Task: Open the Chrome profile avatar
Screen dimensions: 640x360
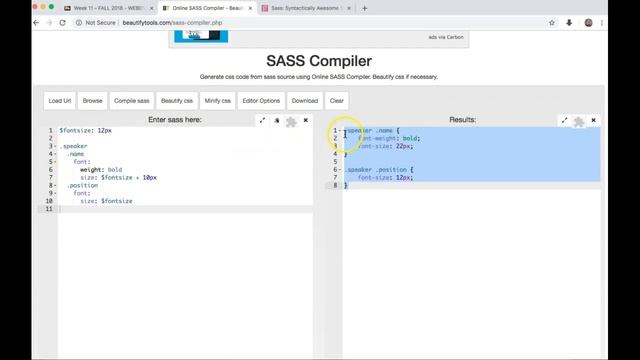Action: click(x=588, y=23)
